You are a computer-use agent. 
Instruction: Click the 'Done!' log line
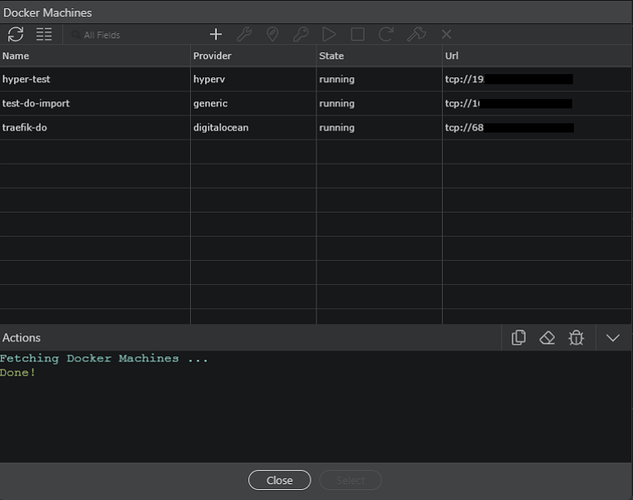[18, 372]
